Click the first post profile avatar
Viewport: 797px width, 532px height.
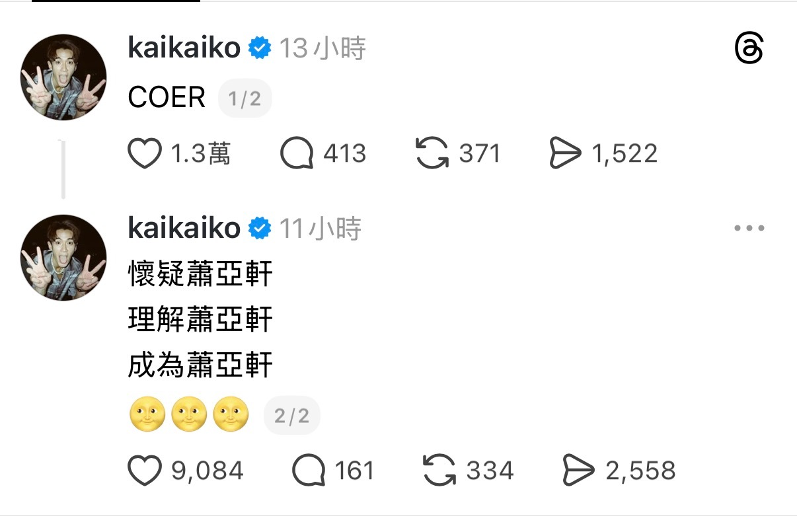point(63,77)
